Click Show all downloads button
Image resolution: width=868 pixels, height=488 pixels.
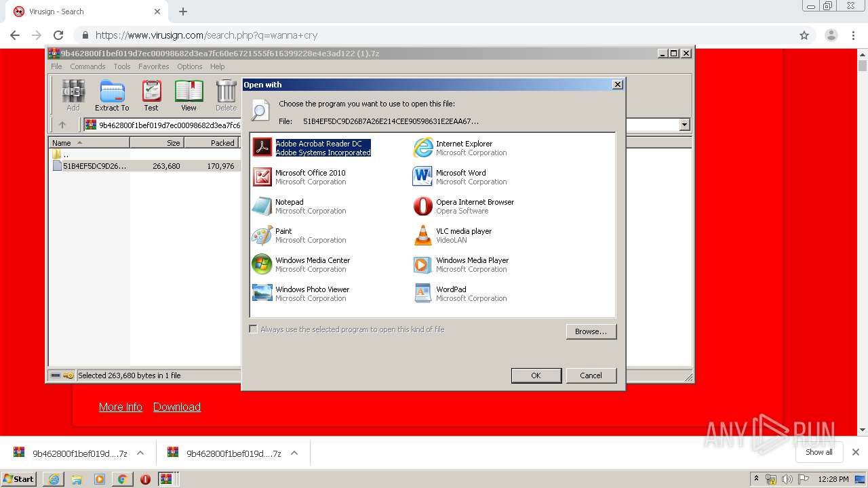819,452
